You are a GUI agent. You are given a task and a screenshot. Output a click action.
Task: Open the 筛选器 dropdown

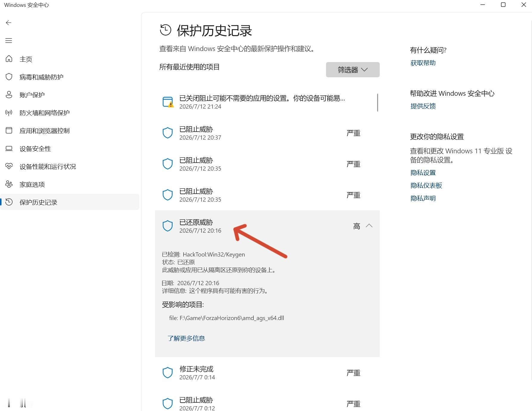coord(353,69)
